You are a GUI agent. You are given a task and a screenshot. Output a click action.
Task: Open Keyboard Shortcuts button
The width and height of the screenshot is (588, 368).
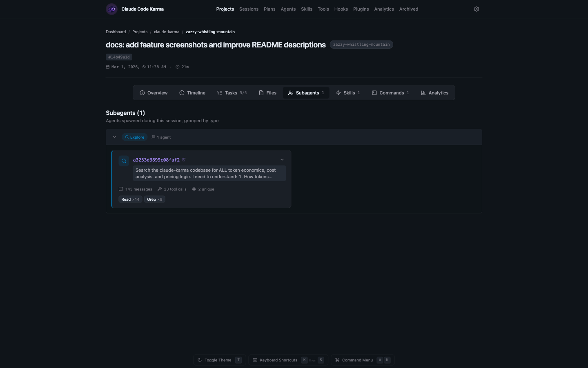tap(288, 360)
